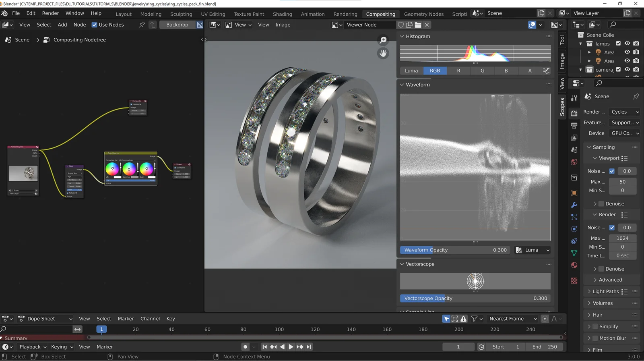644x361 pixels.
Task: Open the Modifiers wrench icon
Action: click(x=574, y=205)
